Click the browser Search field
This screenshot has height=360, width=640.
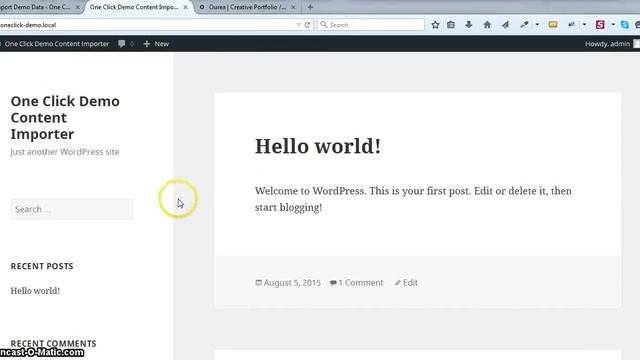[371, 25]
